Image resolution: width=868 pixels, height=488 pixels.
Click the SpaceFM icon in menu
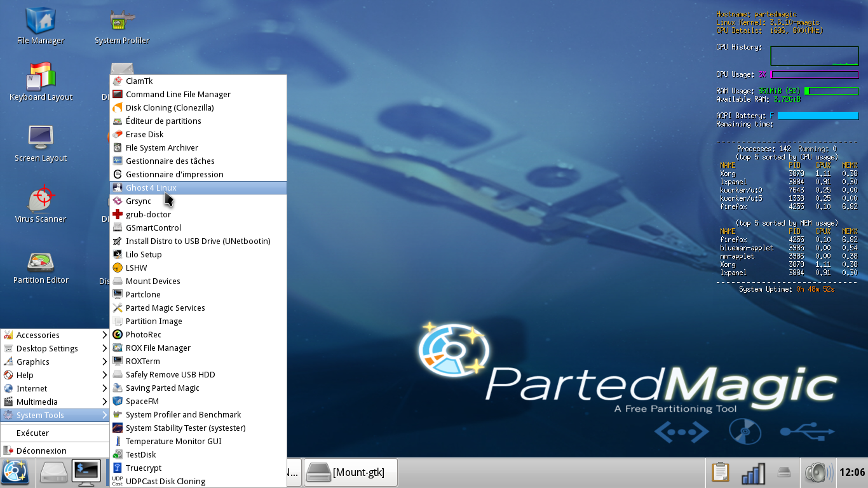tap(118, 401)
